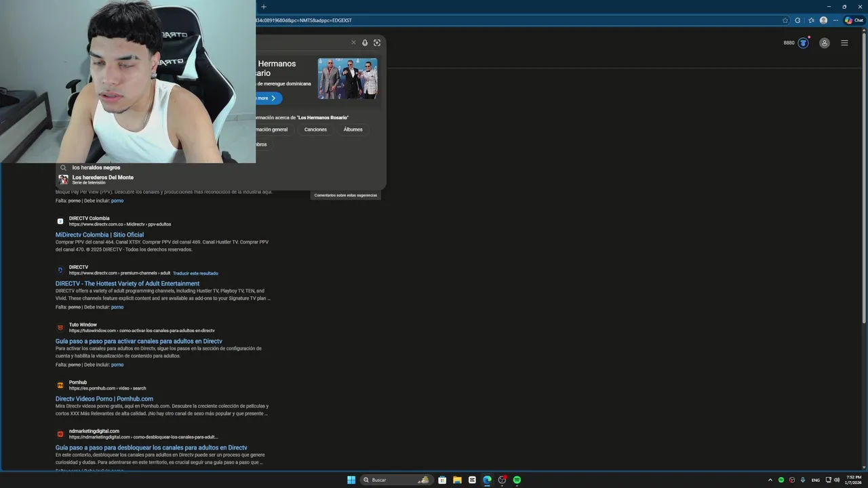Open CapCut from the taskbar

(472, 480)
